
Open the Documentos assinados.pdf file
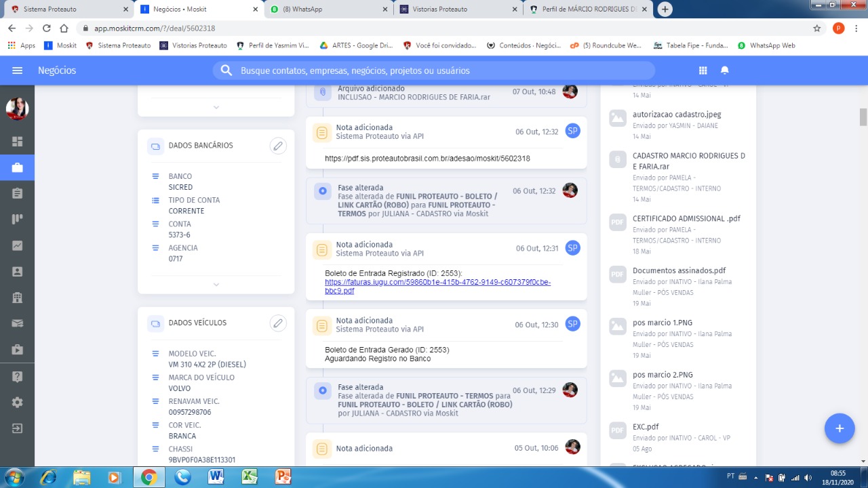coord(679,270)
